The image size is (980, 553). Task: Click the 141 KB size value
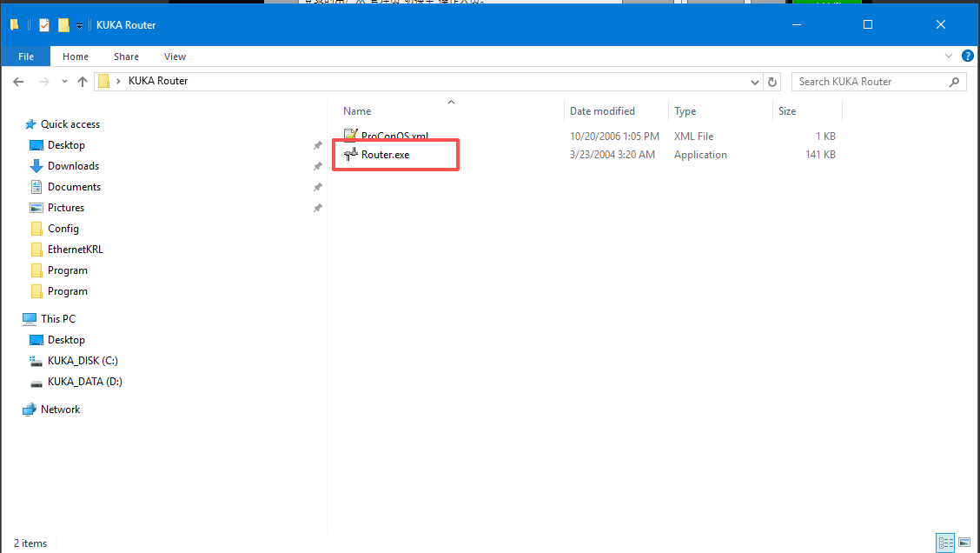[x=820, y=155]
